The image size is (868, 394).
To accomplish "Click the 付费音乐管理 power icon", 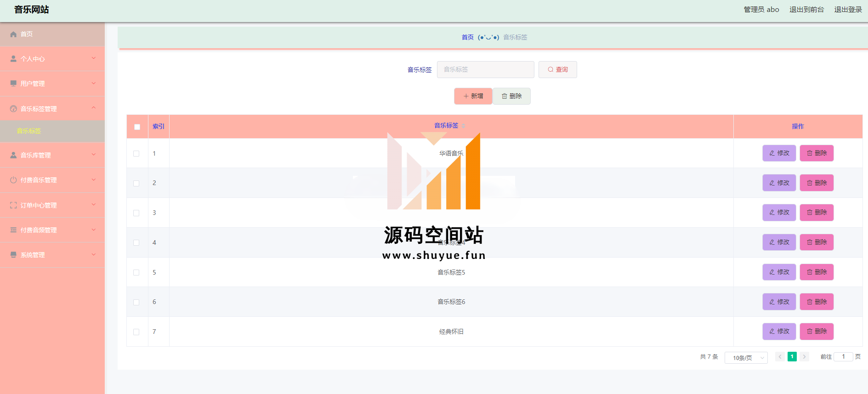I will 13,180.
